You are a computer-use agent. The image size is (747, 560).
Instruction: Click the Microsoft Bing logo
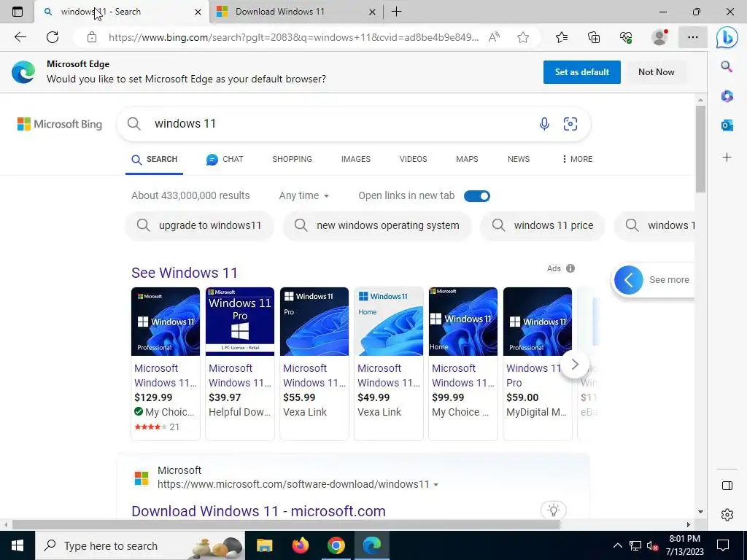coord(60,124)
